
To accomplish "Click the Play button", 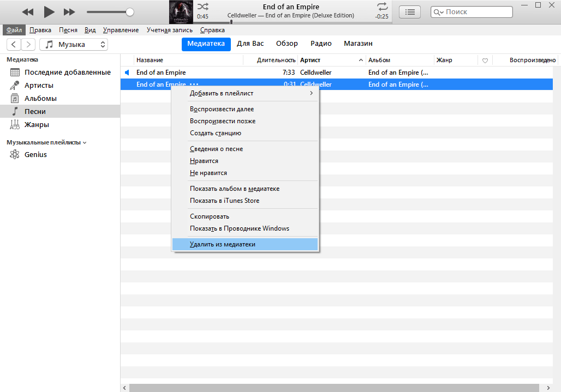I will tap(49, 11).
